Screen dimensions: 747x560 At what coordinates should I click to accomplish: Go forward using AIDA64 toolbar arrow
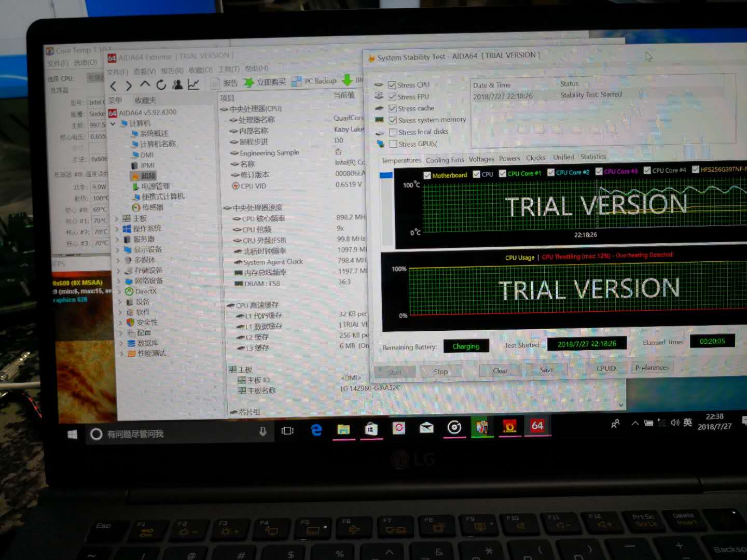click(129, 86)
